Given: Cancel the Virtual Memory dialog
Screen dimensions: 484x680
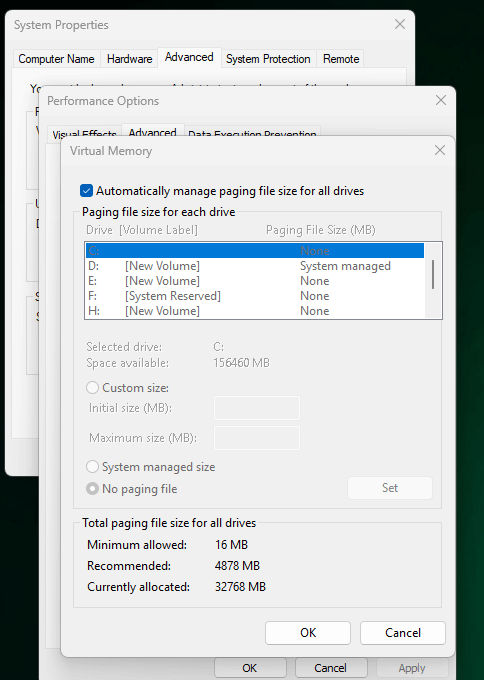Looking at the screenshot, I should click(402, 633).
